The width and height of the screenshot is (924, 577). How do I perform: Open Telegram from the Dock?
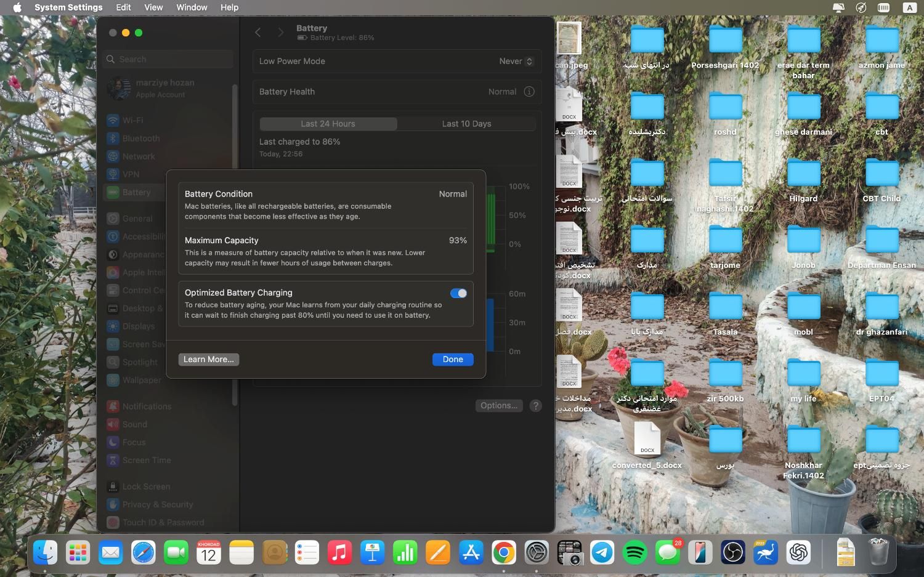pos(602,552)
